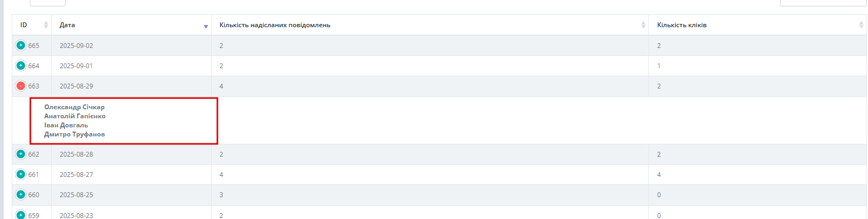Expand row 662 details

pos(21,154)
